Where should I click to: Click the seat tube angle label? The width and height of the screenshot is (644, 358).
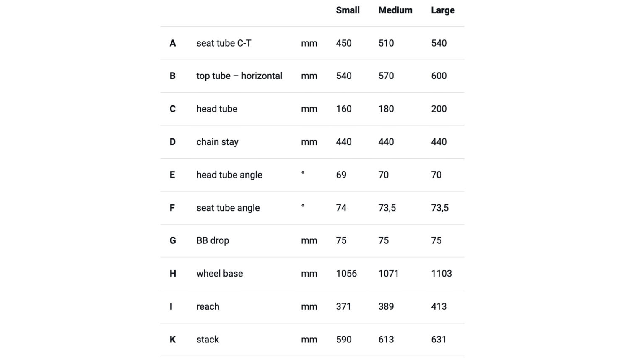pyautogui.click(x=228, y=208)
